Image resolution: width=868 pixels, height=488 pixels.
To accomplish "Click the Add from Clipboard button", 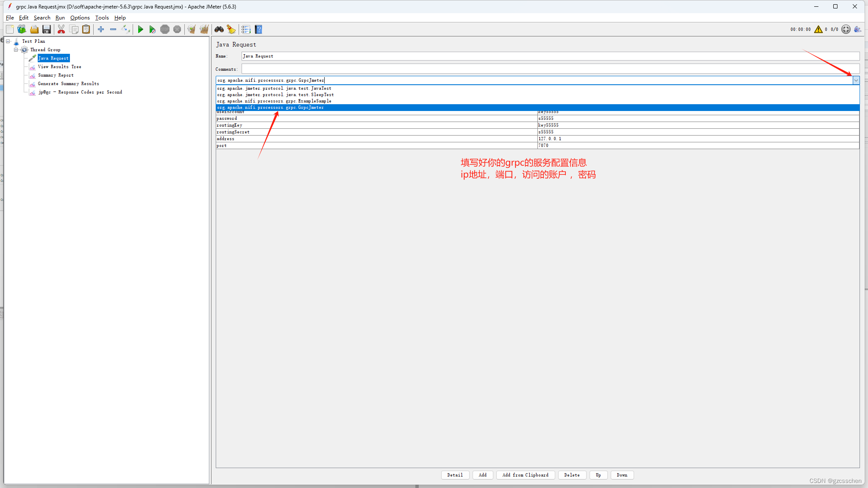I will [x=525, y=475].
